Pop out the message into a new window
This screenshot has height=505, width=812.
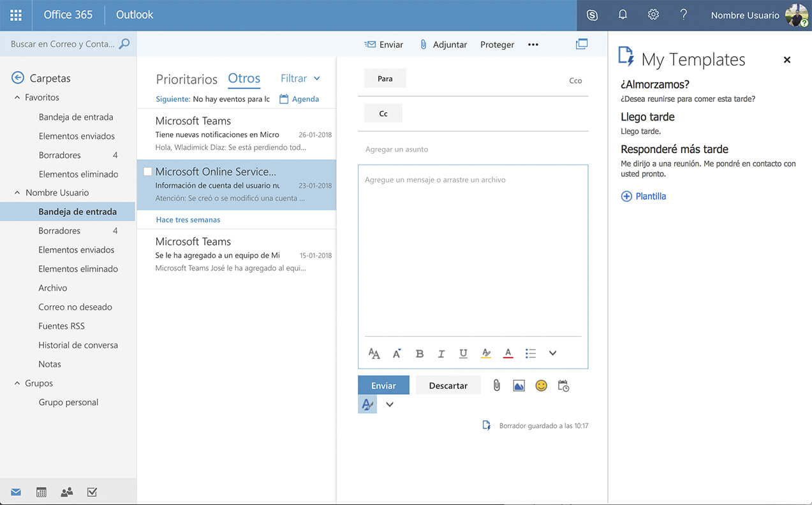tap(581, 44)
